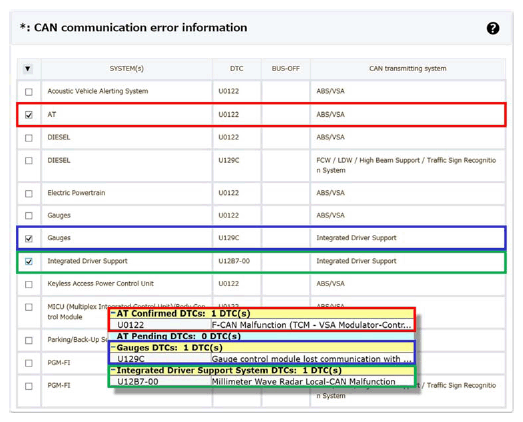The width and height of the screenshot is (523, 422).
Task: Collapse the Gauges DTCs group
Action: [x=113, y=347]
